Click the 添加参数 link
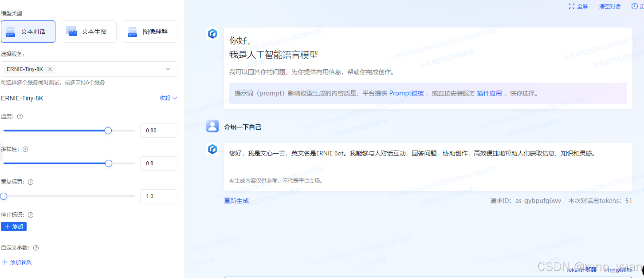The height and width of the screenshot is (278, 644). point(17,262)
